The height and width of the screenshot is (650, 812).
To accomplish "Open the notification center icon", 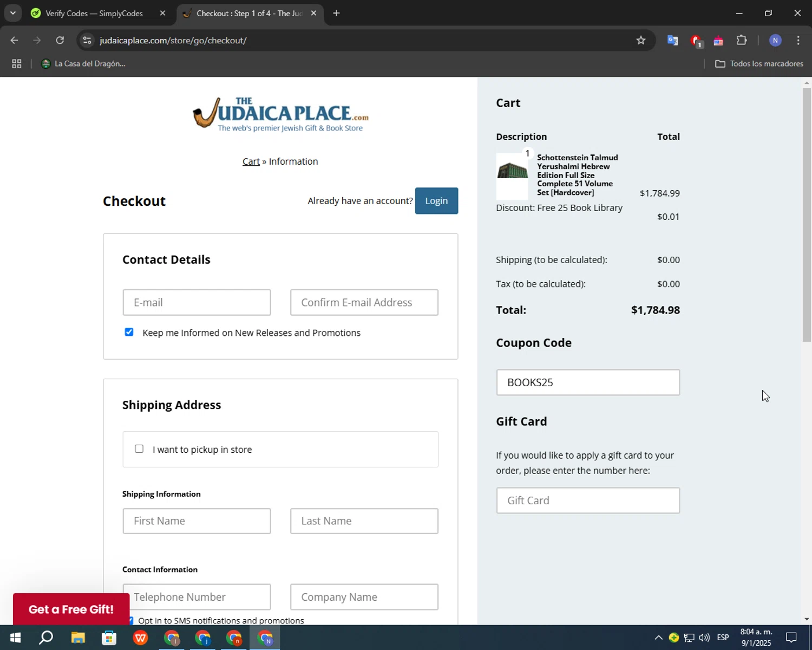I will [x=791, y=638].
